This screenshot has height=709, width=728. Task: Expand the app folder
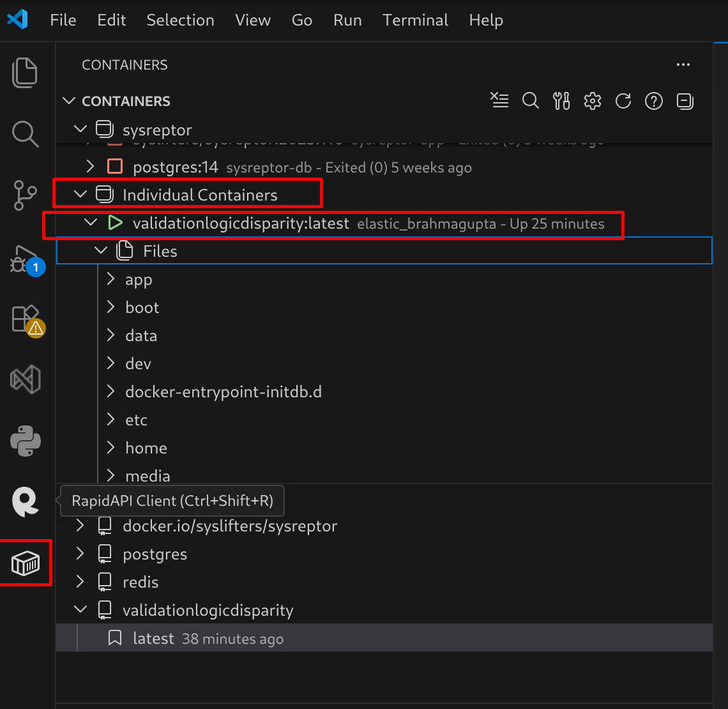tap(110, 279)
